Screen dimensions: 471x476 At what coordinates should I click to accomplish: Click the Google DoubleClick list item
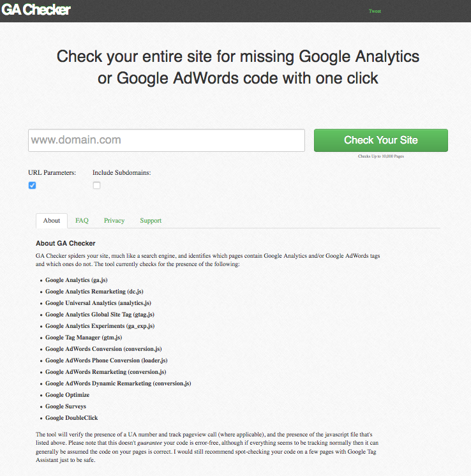(71, 418)
